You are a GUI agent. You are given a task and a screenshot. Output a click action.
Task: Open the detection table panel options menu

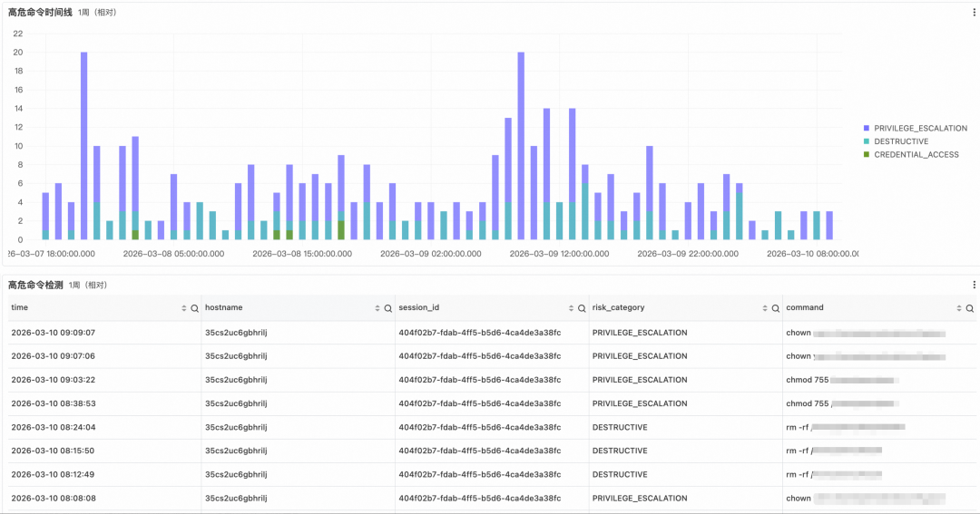(974, 285)
